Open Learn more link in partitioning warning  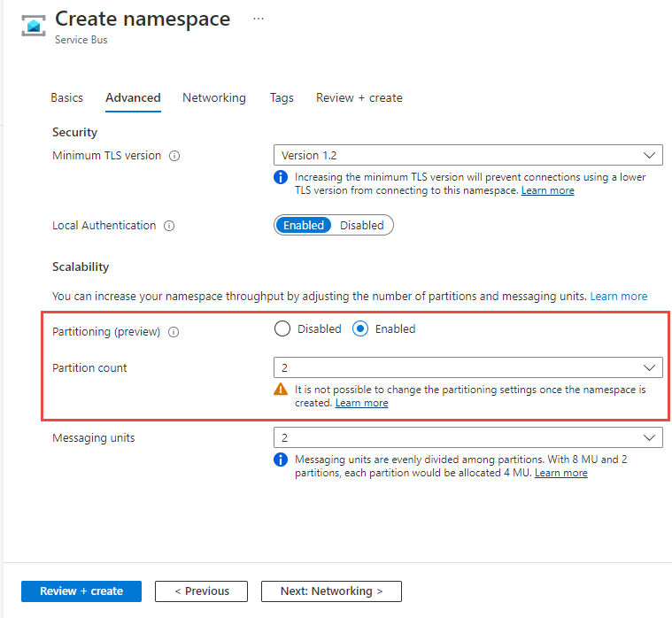pyautogui.click(x=361, y=403)
